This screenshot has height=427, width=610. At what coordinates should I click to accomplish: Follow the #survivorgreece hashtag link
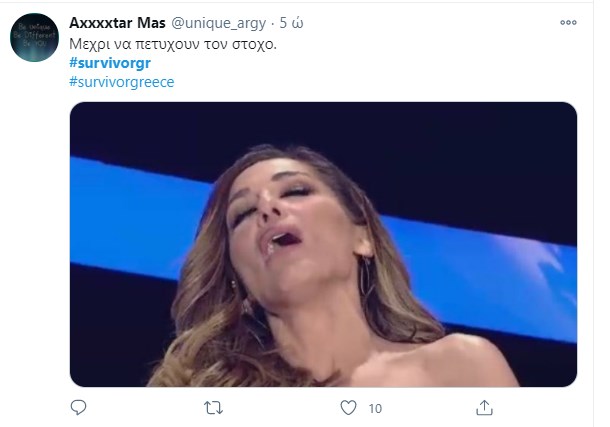point(122,82)
